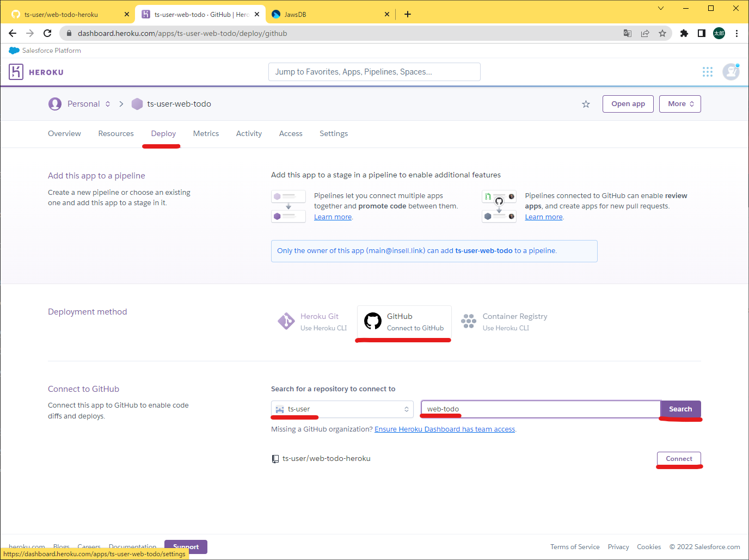Open the Access tab
Viewport: 749px width, 560px height.
coord(291,133)
